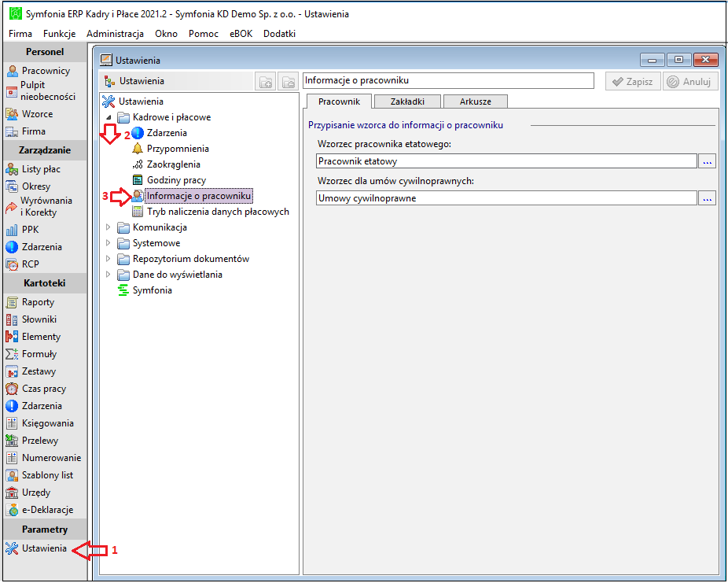Click the Informacje o pracowniku name field

pyautogui.click(x=448, y=80)
